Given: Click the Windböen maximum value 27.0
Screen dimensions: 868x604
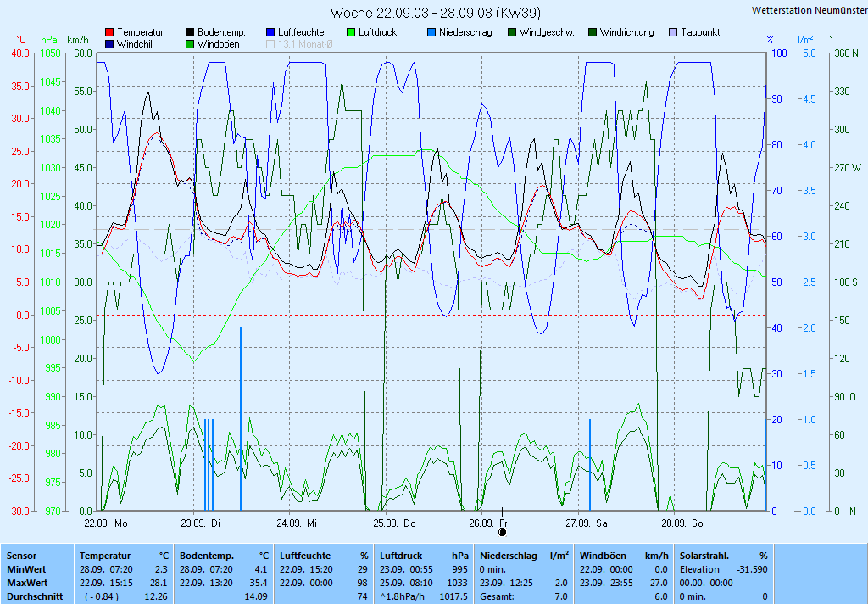Looking at the screenshot, I should 658,583.
